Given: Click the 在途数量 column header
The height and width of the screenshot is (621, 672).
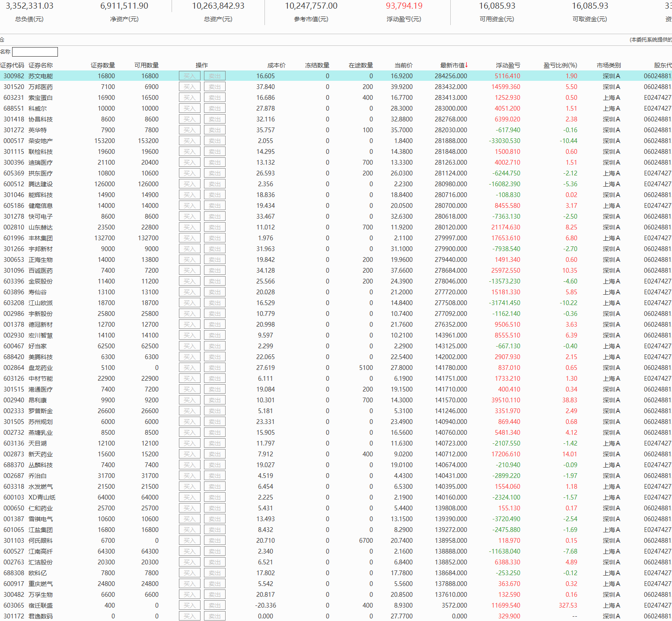Looking at the screenshot, I should [x=360, y=65].
